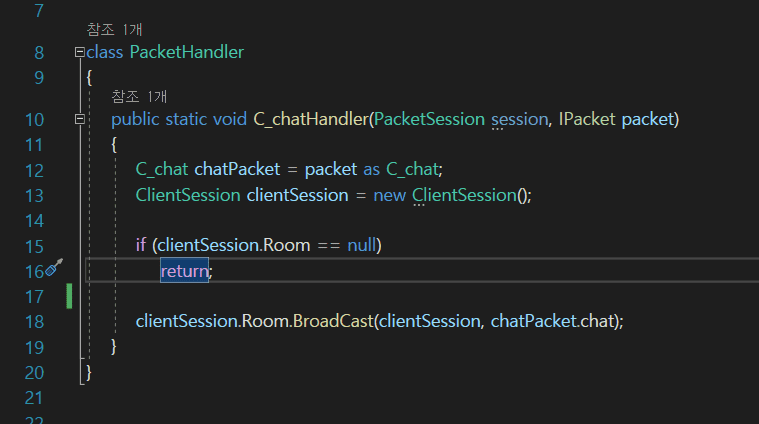Click the chatPacket.chat argument
The height and width of the screenshot is (424, 759).
coord(552,321)
